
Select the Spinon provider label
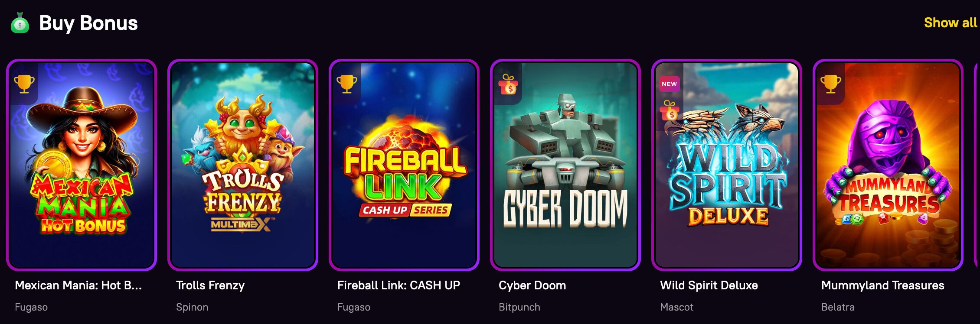[192, 307]
